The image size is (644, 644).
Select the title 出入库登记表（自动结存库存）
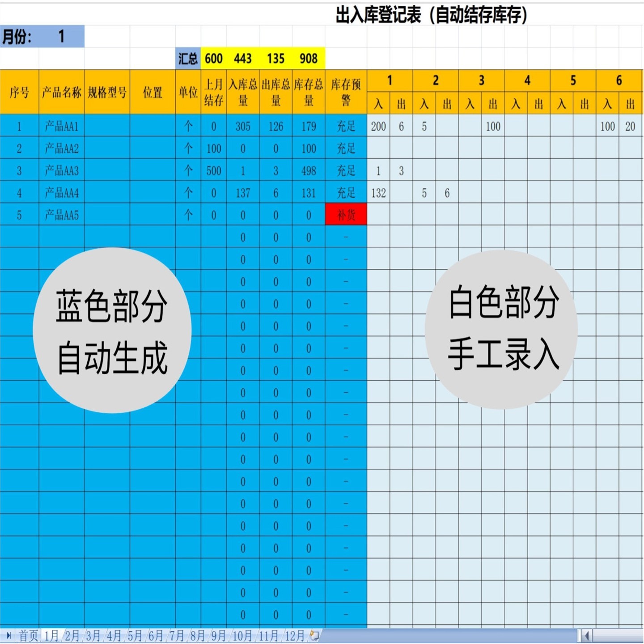point(431,15)
